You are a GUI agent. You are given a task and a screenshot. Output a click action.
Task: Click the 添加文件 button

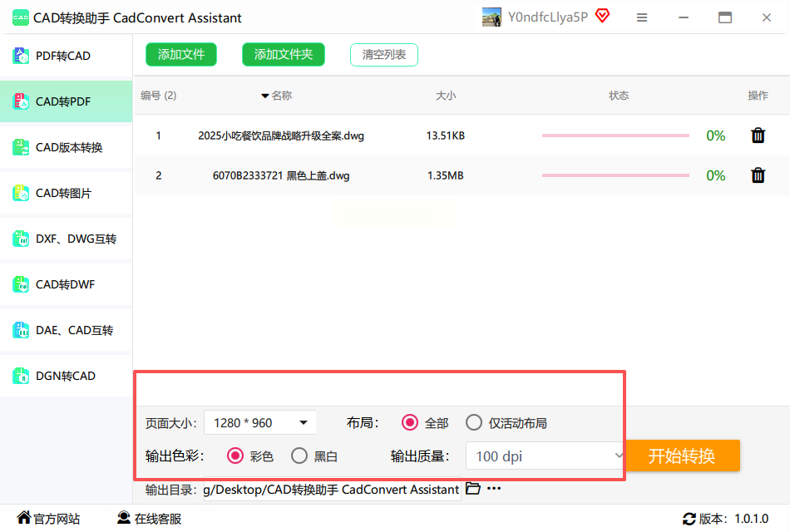click(181, 54)
